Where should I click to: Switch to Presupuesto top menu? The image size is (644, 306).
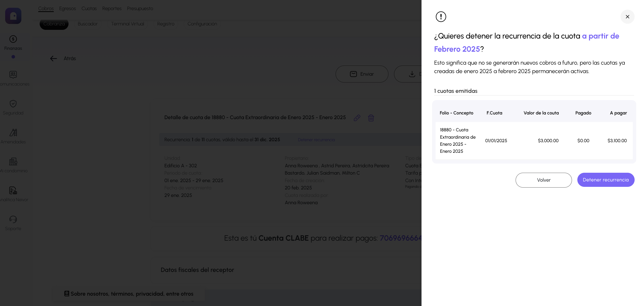(140, 8)
